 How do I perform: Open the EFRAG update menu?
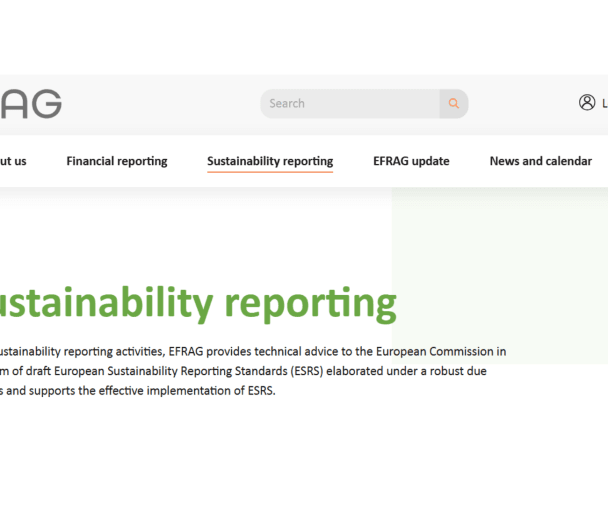411,161
